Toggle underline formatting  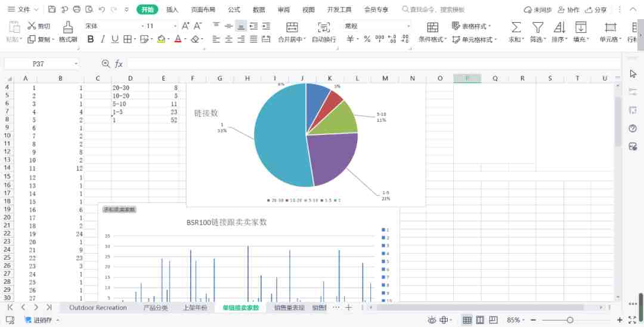coord(115,39)
